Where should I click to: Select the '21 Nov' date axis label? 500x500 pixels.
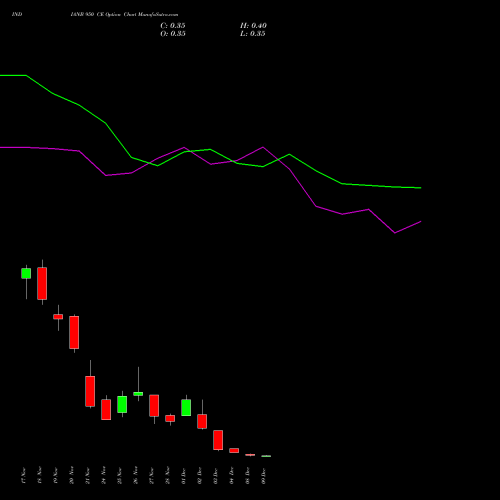[x=87, y=476]
